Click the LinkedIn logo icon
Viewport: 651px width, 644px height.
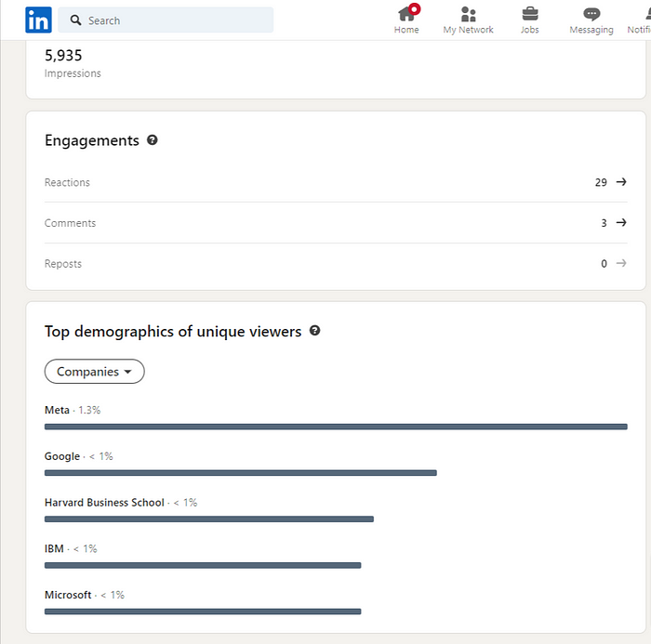coord(38,20)
